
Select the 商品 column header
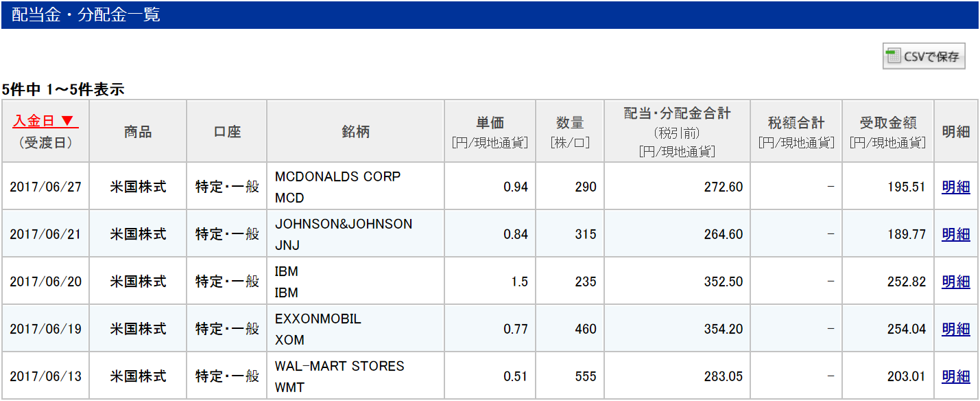pyautogui.click(x=138, y=132)
